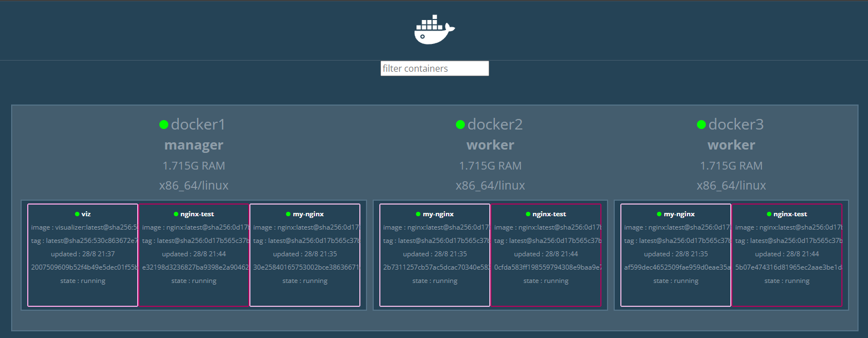Click 'state : running' in the viz card
This screenshot has width=868, height=338.
83,281
